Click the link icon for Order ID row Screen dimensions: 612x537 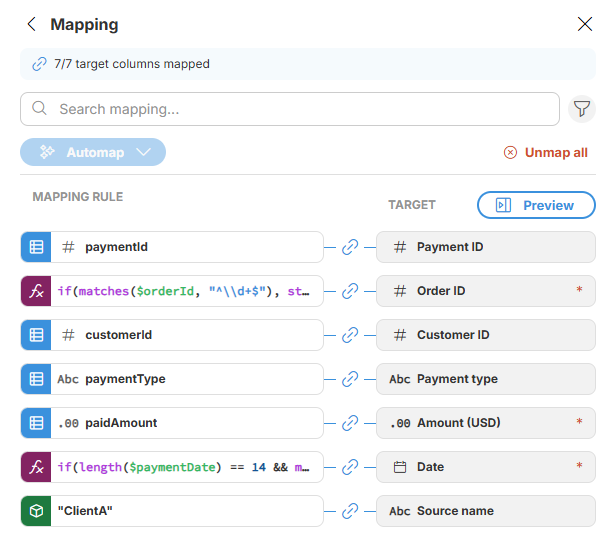(350, 291)
